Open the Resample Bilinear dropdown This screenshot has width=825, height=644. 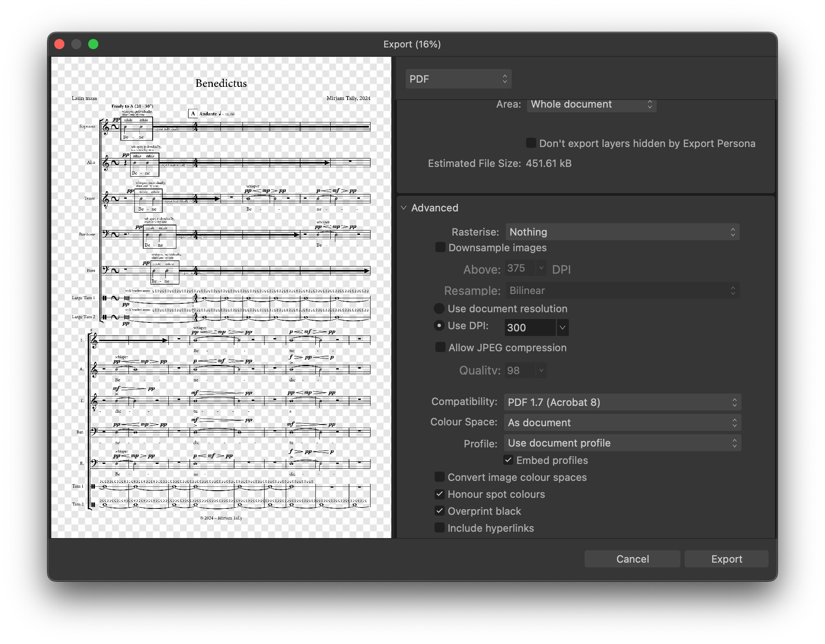coord(622,291)
